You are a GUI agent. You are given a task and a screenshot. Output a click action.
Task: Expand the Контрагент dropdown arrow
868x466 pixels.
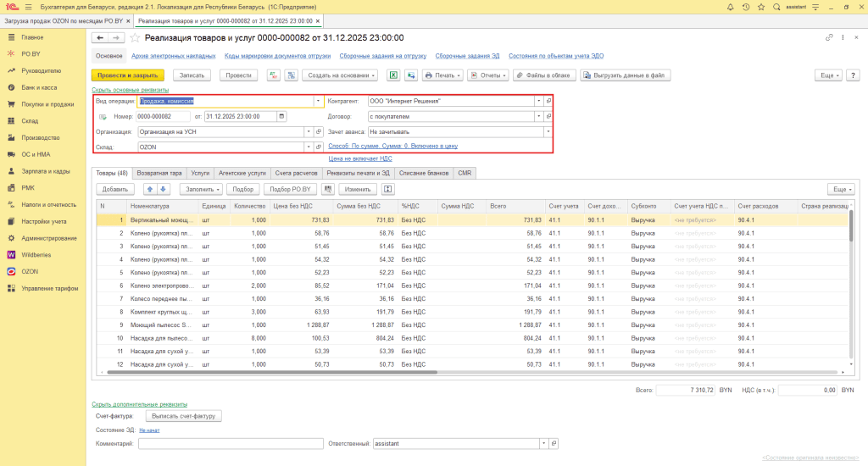click(538, 102)
